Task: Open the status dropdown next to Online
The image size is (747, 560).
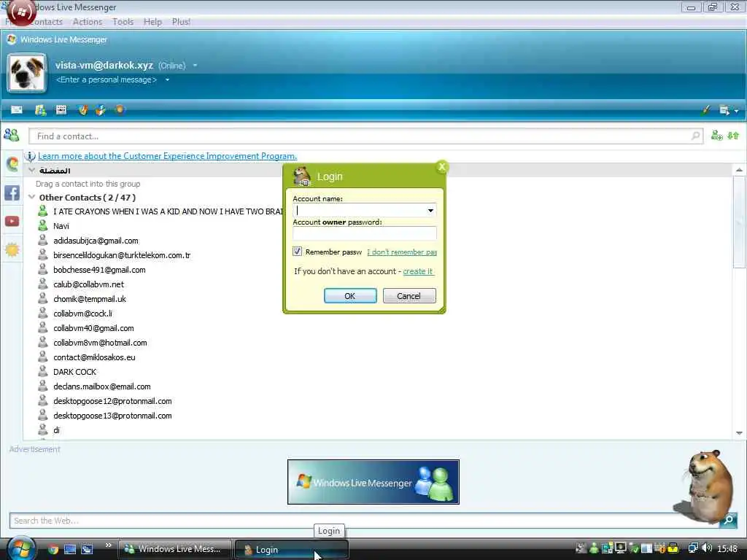Action: 195,65
